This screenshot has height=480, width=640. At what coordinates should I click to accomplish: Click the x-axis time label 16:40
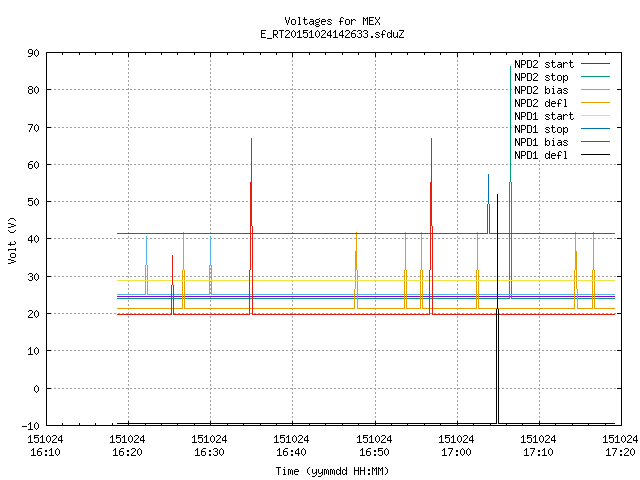click(291, 453)
